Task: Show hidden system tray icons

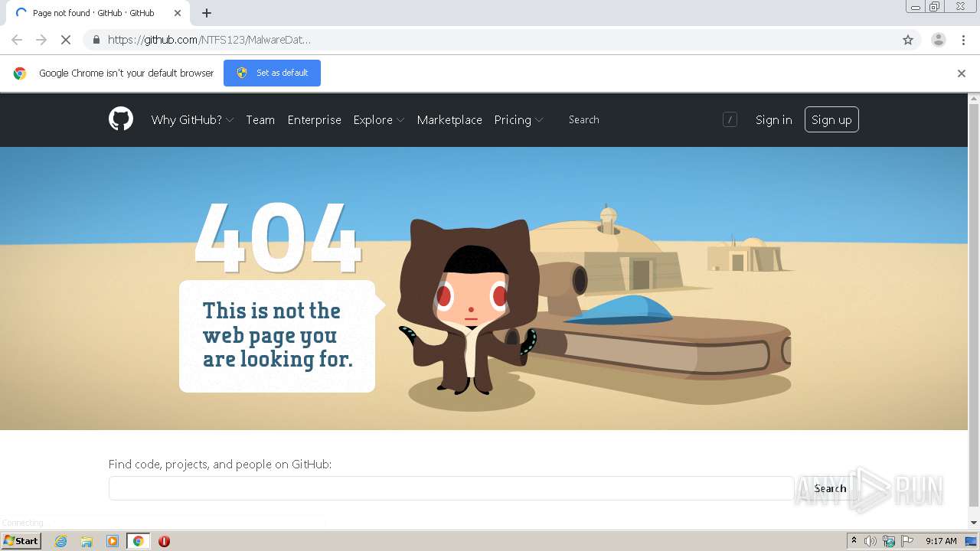Action: 854,541
